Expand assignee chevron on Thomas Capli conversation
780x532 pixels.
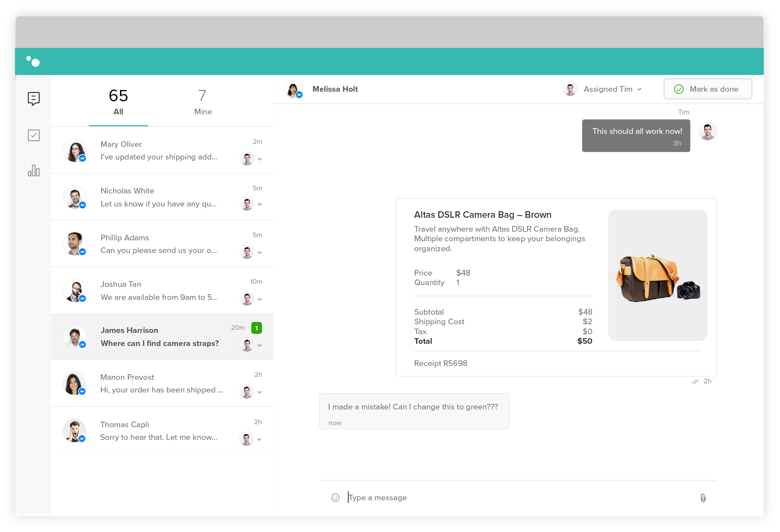(x=259, y=439)
